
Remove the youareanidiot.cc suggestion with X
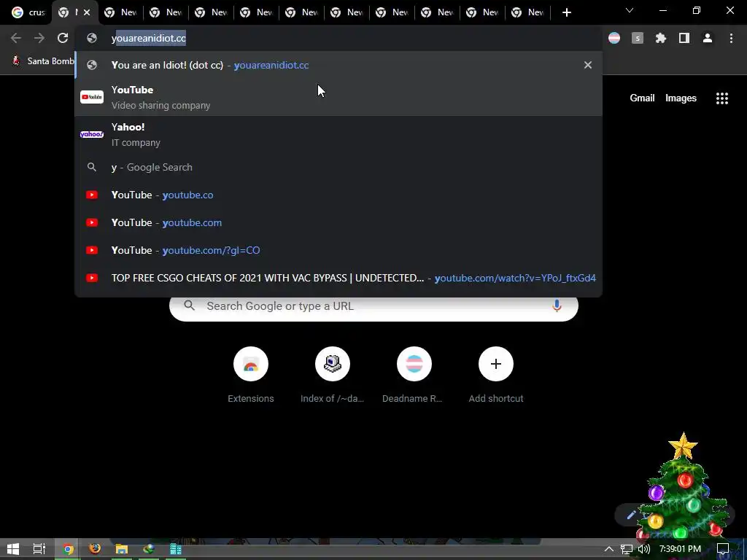point(588,65)
